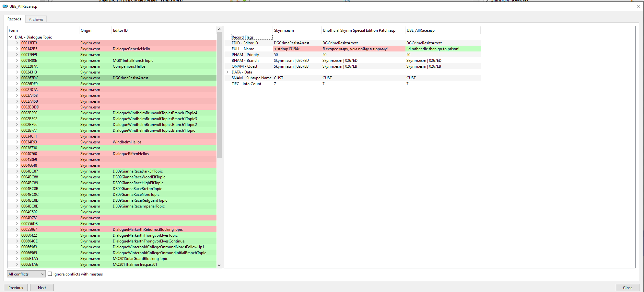The image size is (644, 292).
Task: Click the Close button at bottom right
Action: [x=627, y=287]
